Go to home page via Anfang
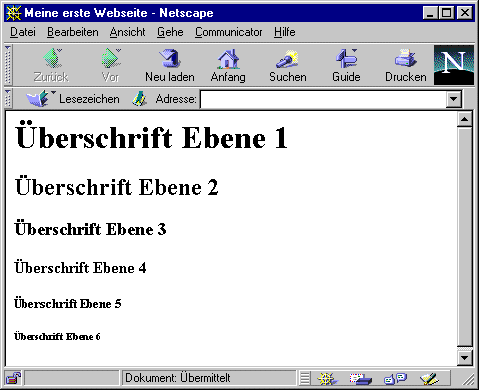The image size is (479, 390). (228, 66)
